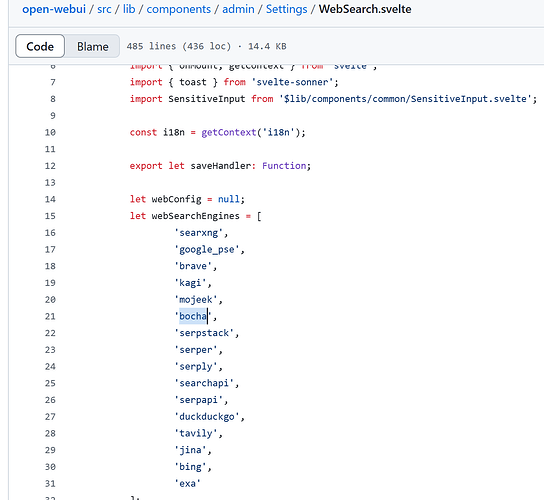Click the toast import on line 7
The height and width of the screenshot is (500, 544).
pos(193,82)
